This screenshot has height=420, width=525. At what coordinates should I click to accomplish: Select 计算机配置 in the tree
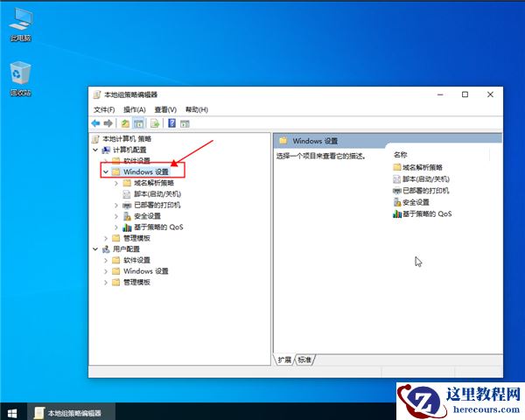[x=129, y=150]
